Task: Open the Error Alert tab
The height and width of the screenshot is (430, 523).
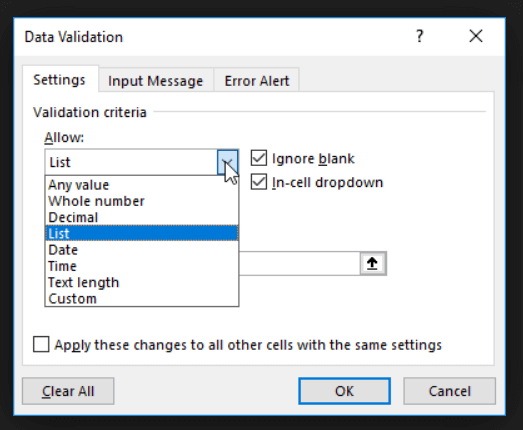Action: pos(257,81)
